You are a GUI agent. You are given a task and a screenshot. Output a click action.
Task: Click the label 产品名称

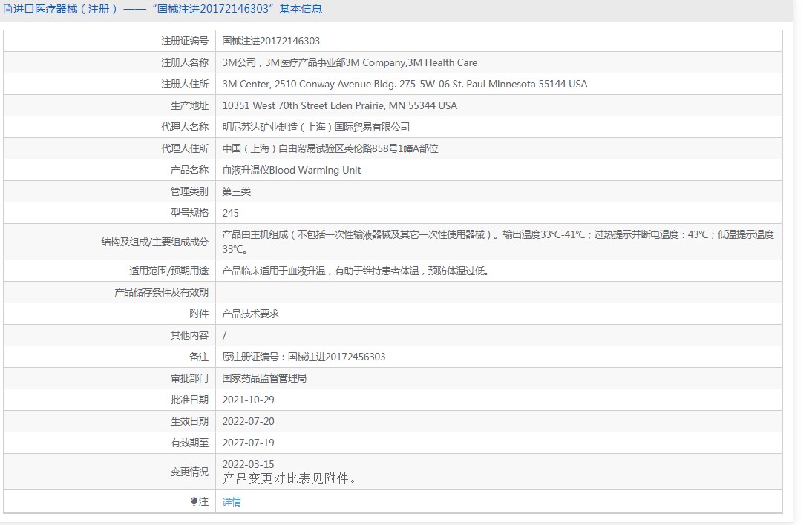coord(189,170)
